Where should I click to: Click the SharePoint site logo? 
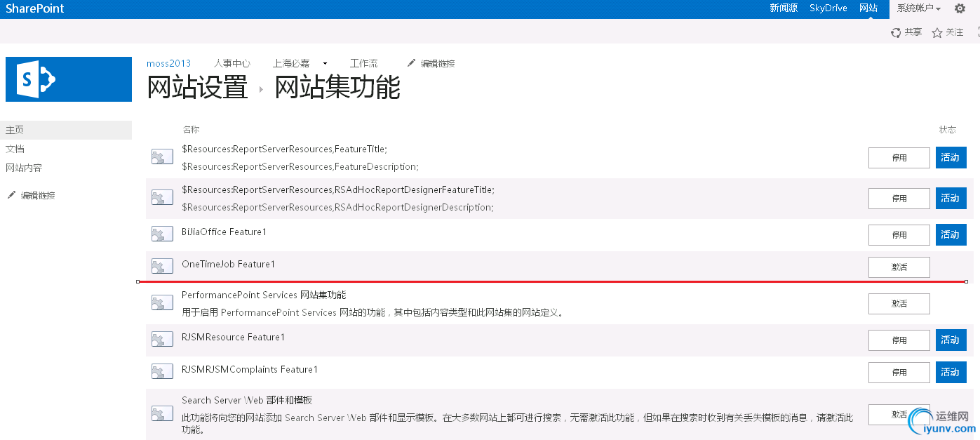click(x=69, y=79)
